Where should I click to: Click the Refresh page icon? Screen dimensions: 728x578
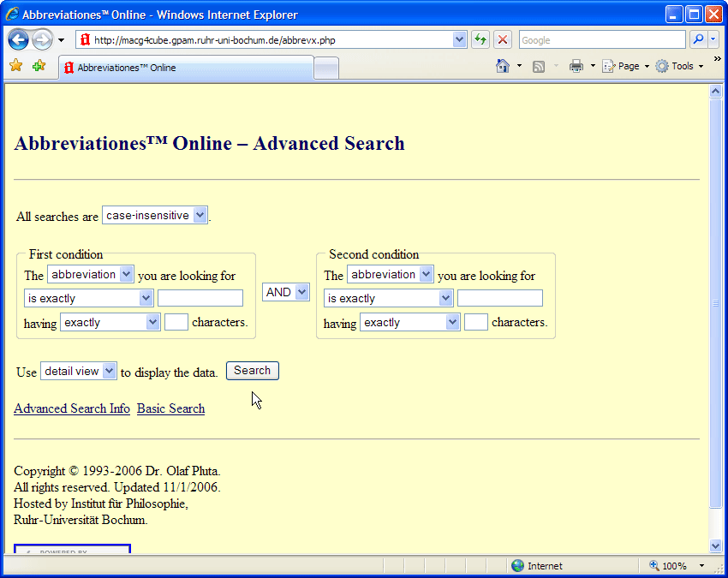tap(480, 40)
